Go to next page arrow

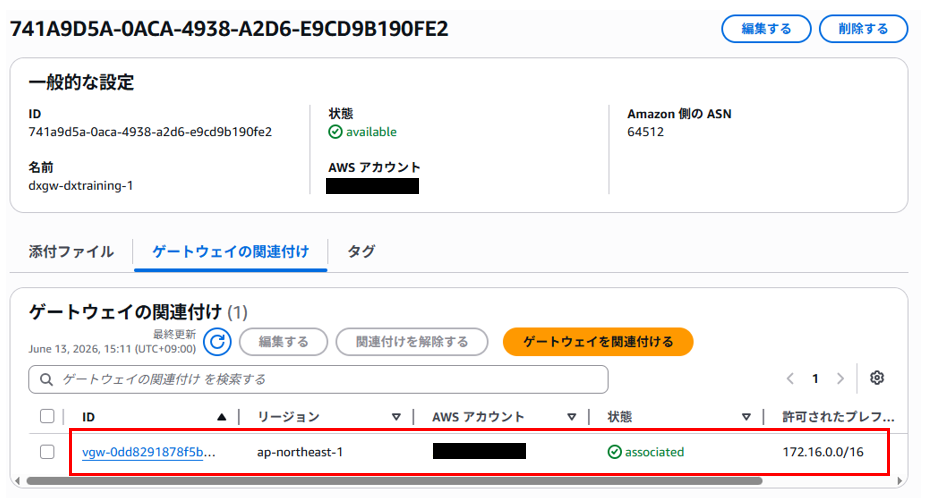click(840, 379)
